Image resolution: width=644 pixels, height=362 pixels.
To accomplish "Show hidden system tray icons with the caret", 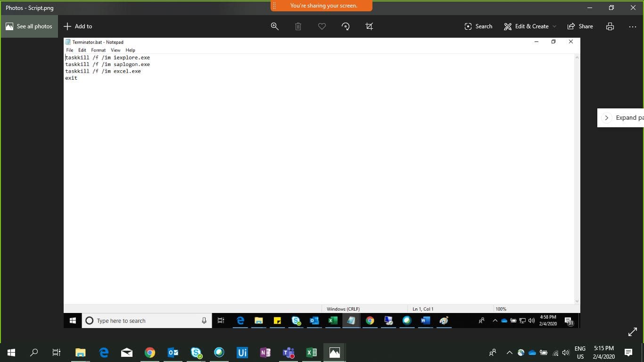I will coord(509,353).
